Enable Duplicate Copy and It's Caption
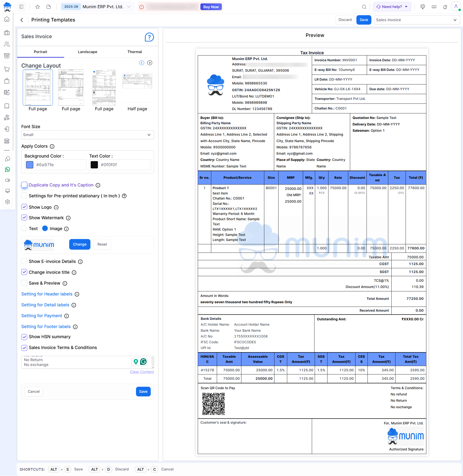The width and height of the screenshot is (463, 476). click(24, 185)
